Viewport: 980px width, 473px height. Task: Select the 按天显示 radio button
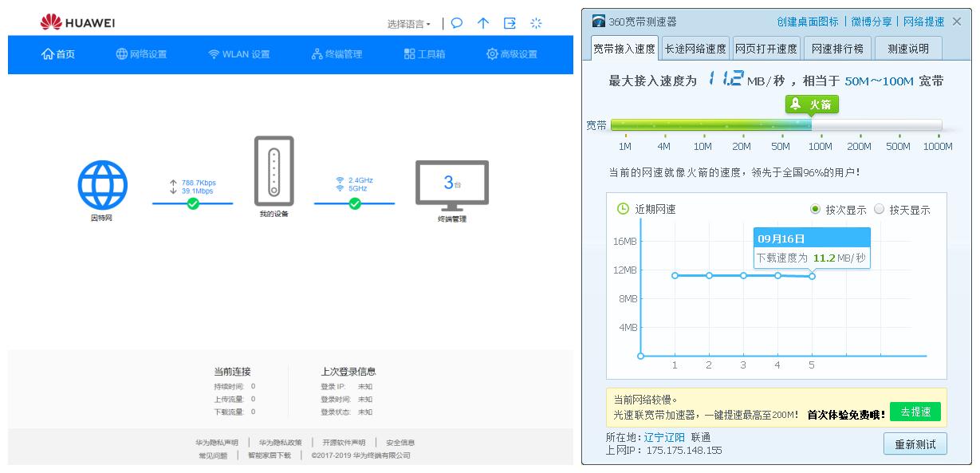(879, 209)
